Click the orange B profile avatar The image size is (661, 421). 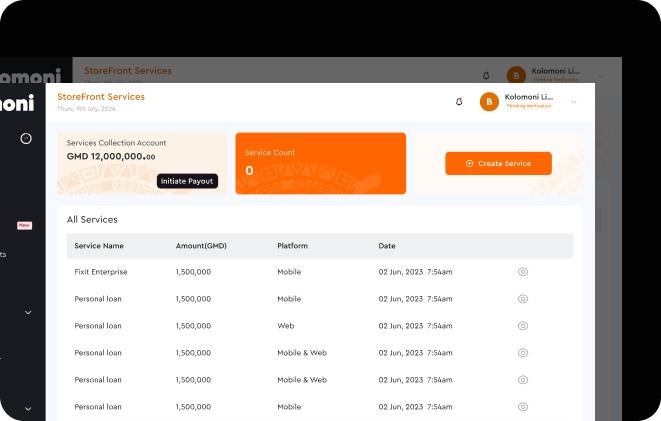(489, 102)
